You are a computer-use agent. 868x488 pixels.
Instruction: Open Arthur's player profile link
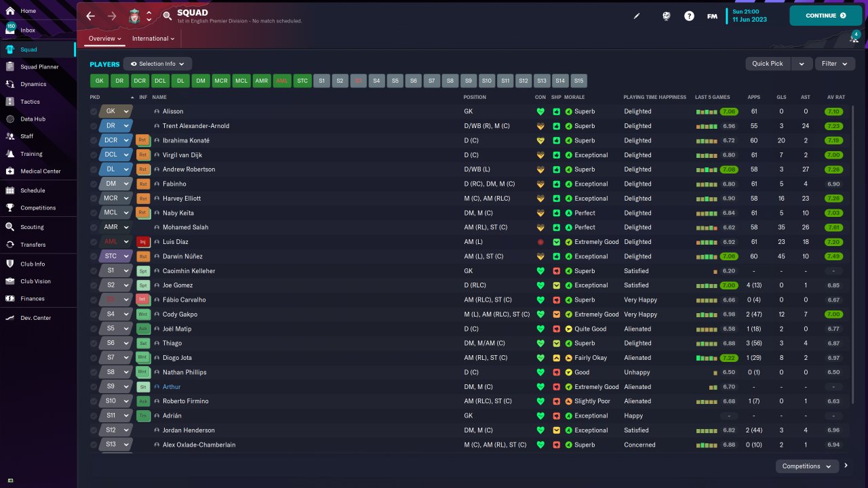click(x=172, y=387)
